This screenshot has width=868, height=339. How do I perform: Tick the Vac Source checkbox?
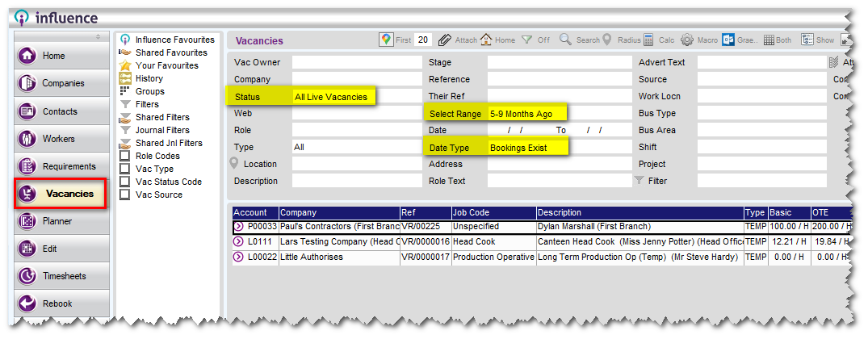125,195
